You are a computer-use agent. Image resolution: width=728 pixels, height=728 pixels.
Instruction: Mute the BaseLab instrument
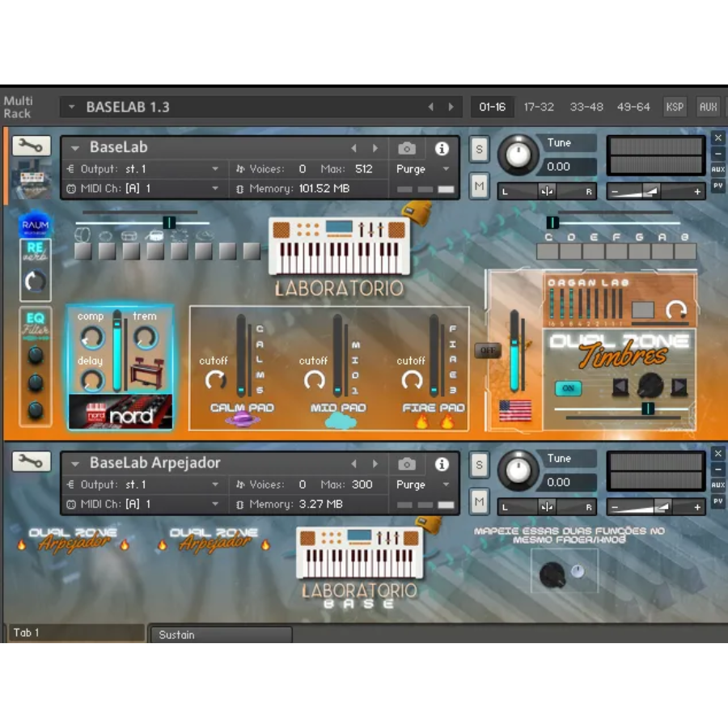pos(479,187)
